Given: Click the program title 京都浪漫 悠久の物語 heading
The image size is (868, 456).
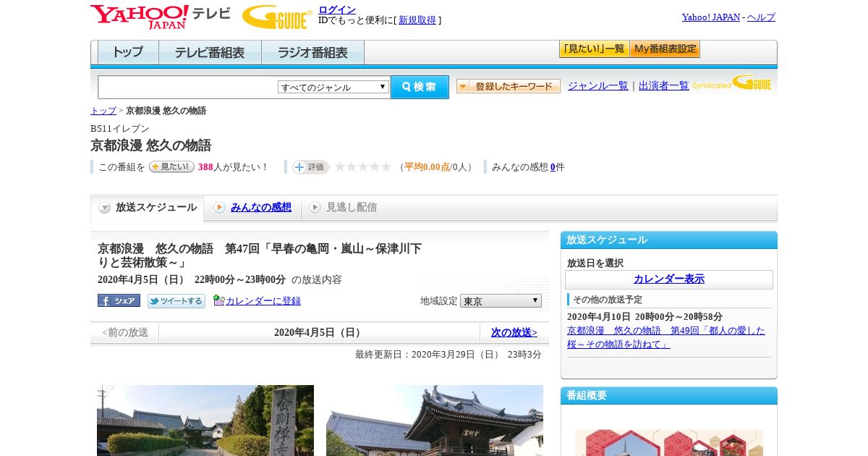Looking at the screenshot, I should tap(150, 145).
